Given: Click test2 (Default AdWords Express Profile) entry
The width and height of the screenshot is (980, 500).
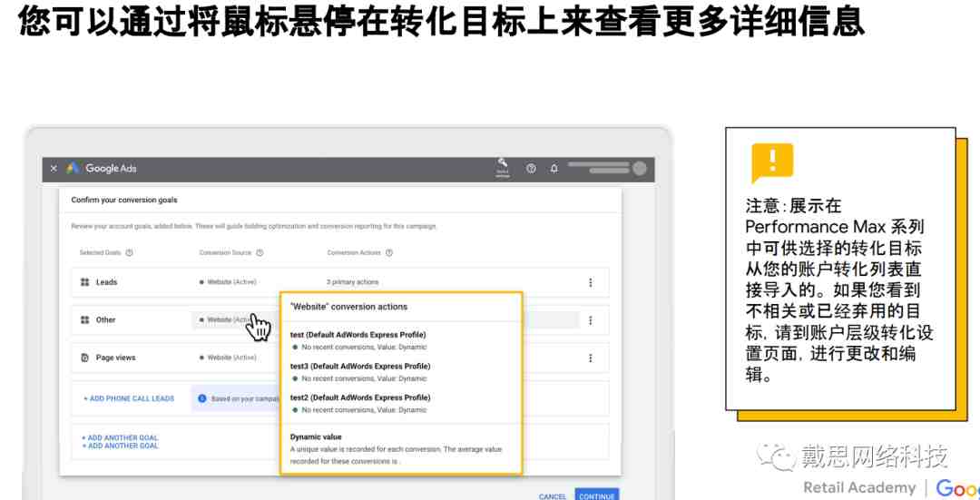Looking at the screenshot, I should 360,397.
